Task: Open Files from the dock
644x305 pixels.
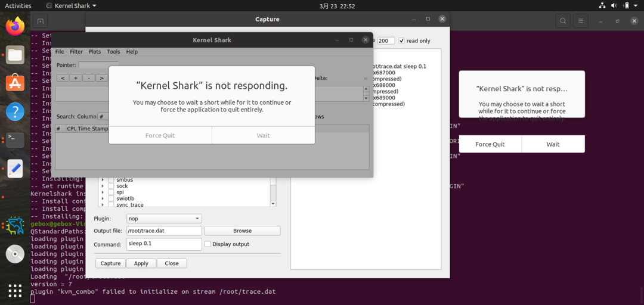Action: click(15, 55)
